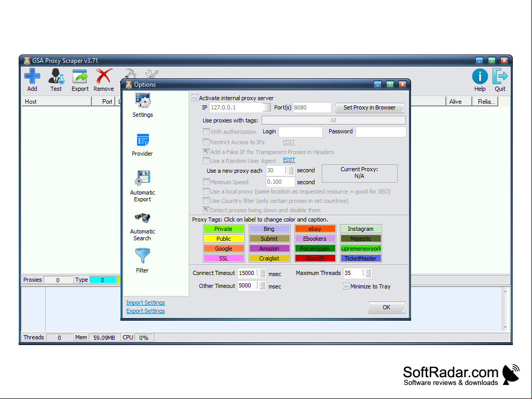Viewport: 532px width, 399px height.
Task: Enable Activate internal proxy server checkbox
Action: (195, 98)
